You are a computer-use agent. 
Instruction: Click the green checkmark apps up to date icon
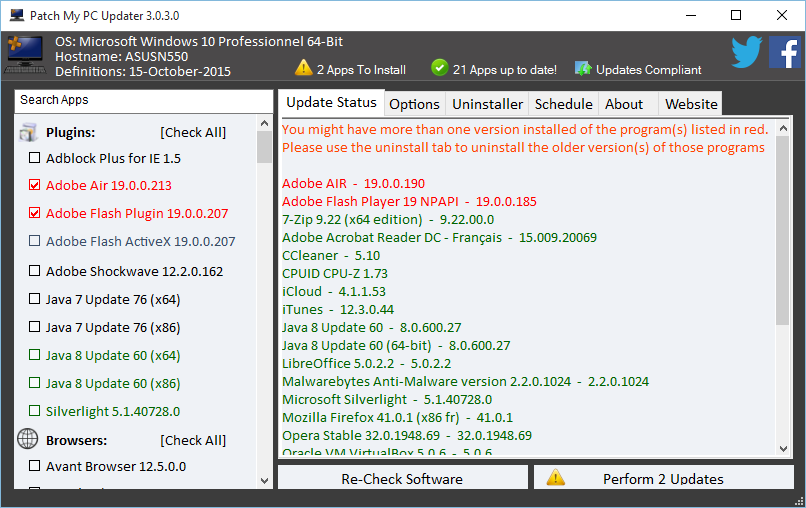[439, 67]
